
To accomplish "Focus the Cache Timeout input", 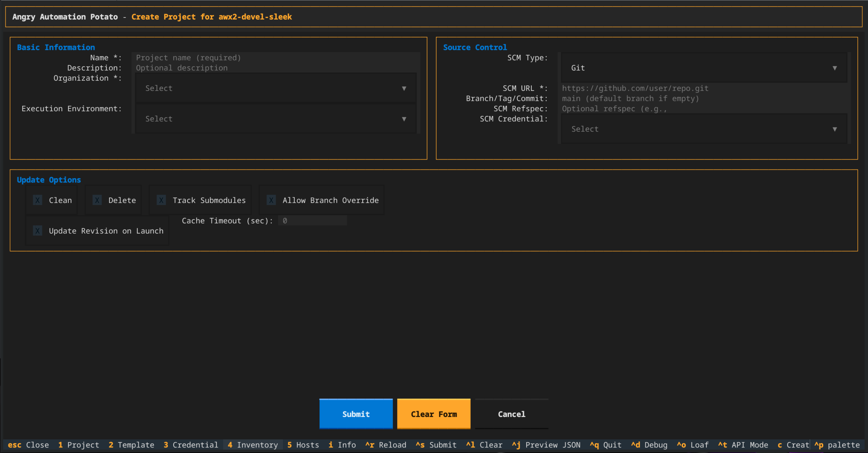I will (312, 221).
